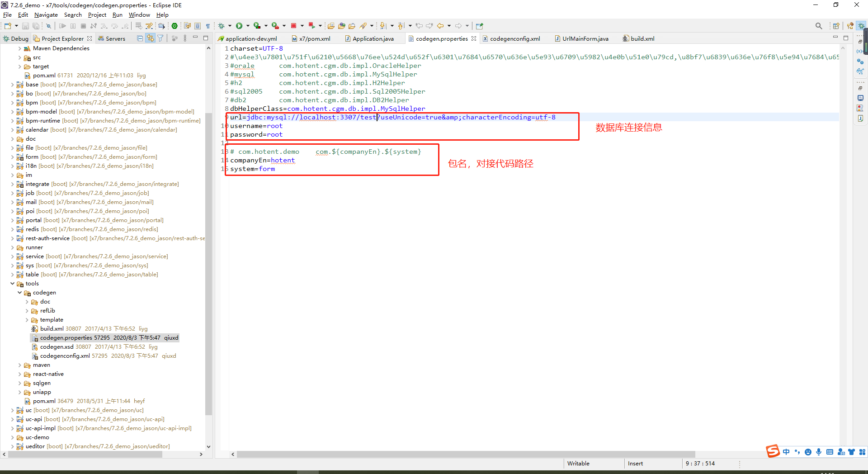The height and width of the screenshot is (474, 868).
Task: Collapse the tools folder in tree
Action: tap(12, 284)
